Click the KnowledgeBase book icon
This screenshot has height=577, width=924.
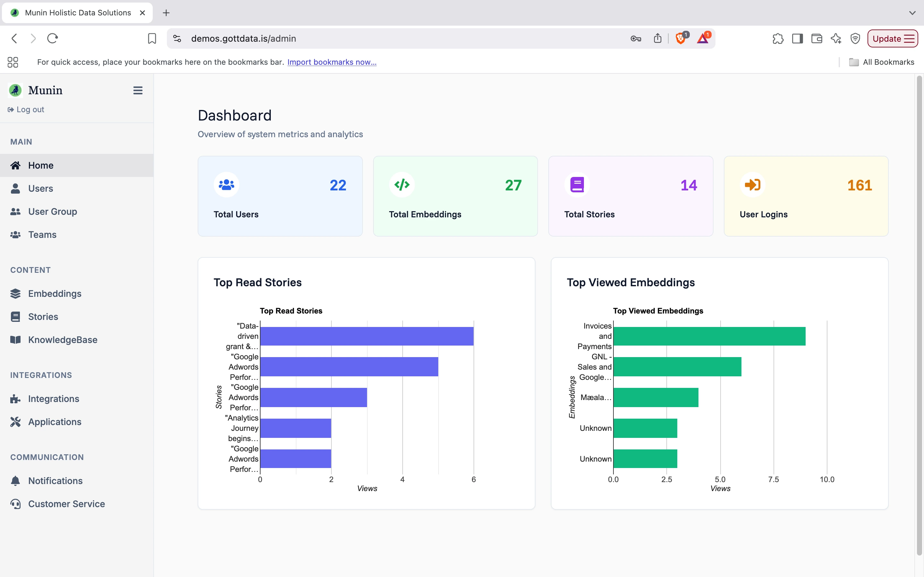pyautogui.click(x=15, y=340)
